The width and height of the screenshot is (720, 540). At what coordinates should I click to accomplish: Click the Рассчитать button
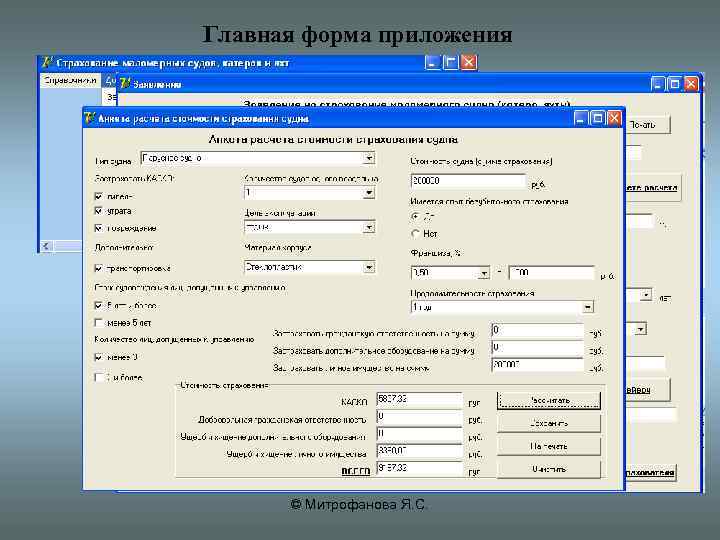(x=549, y=400)
